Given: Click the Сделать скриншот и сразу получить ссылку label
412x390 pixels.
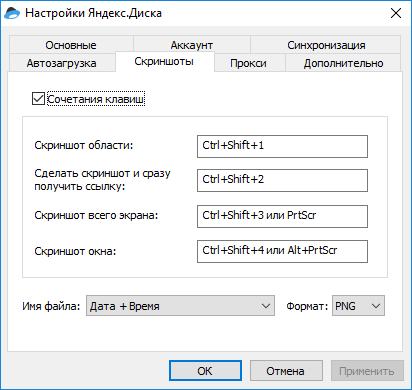Looking at the screenshot, I should click(102, 180).
